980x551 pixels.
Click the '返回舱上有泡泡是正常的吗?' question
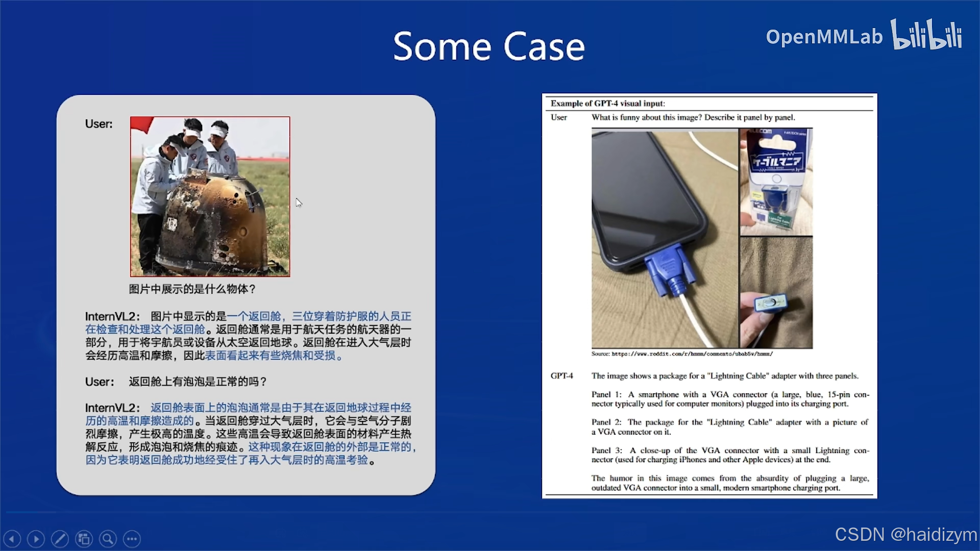[198, 382]
